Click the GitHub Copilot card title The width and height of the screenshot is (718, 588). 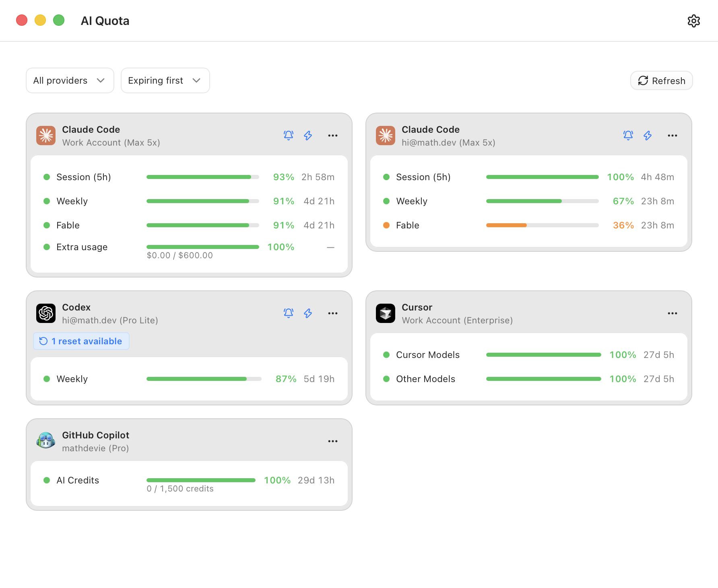pos(96,435)
